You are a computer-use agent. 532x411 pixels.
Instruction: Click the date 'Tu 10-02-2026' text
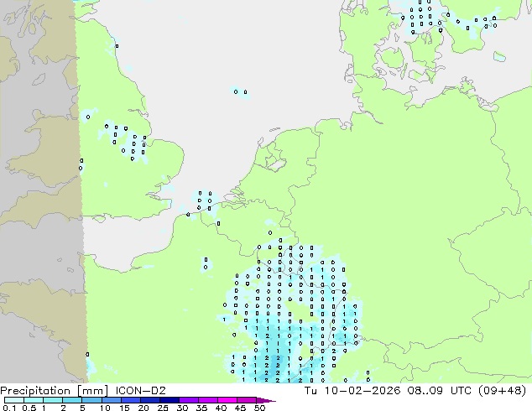coord(352,391)
